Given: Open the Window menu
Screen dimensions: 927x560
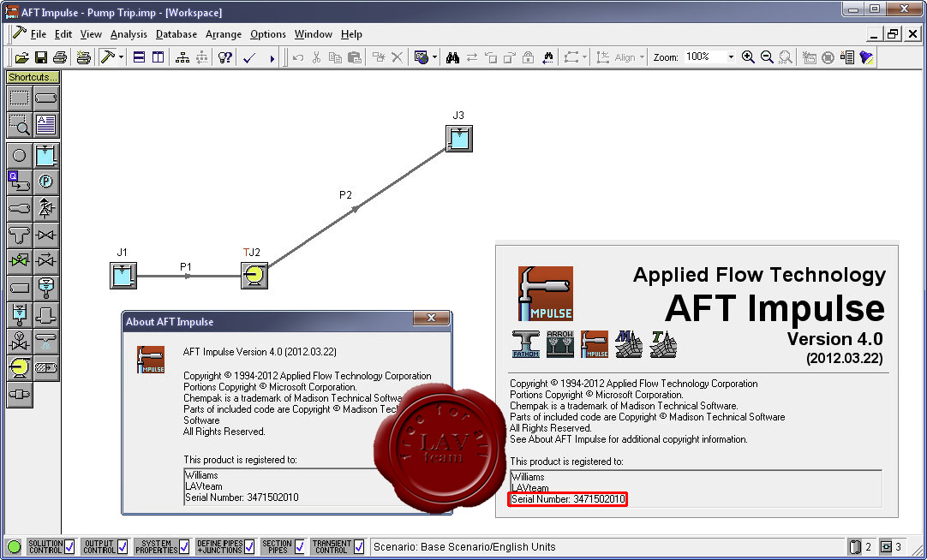Looking at the screenshot, I should [314, 34].
